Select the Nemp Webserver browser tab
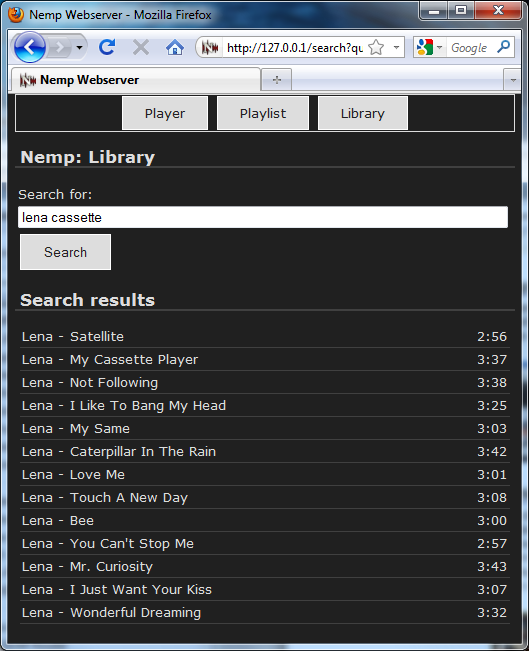 click(x=135, y=80)
